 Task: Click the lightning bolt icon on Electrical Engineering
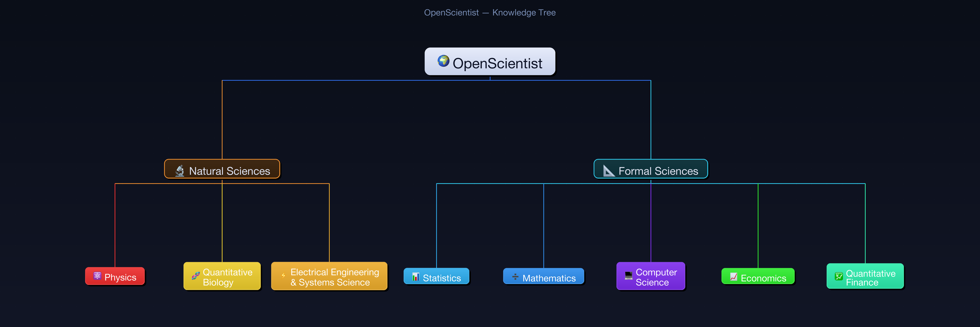pyautogui.click(x=283, y=275)
